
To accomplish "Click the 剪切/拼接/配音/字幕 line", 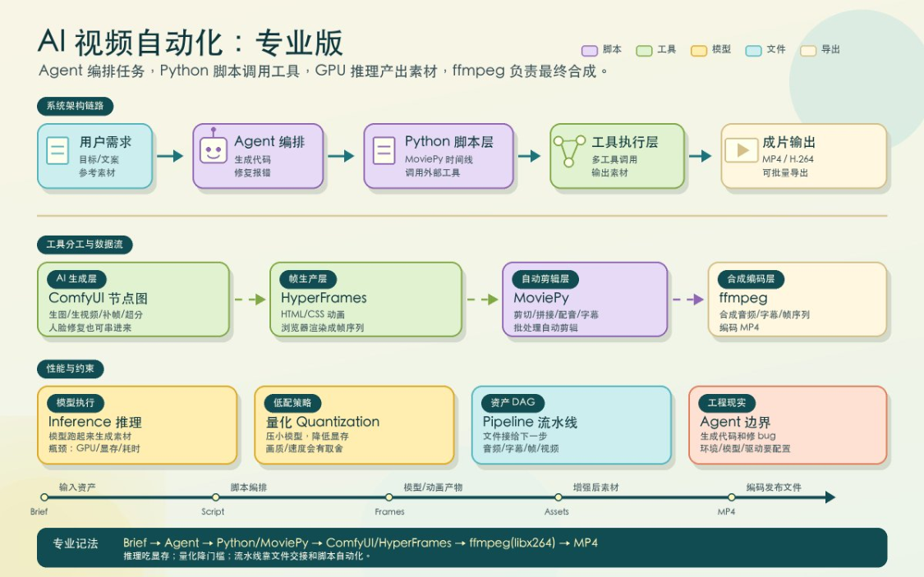I will click(556, 314).
